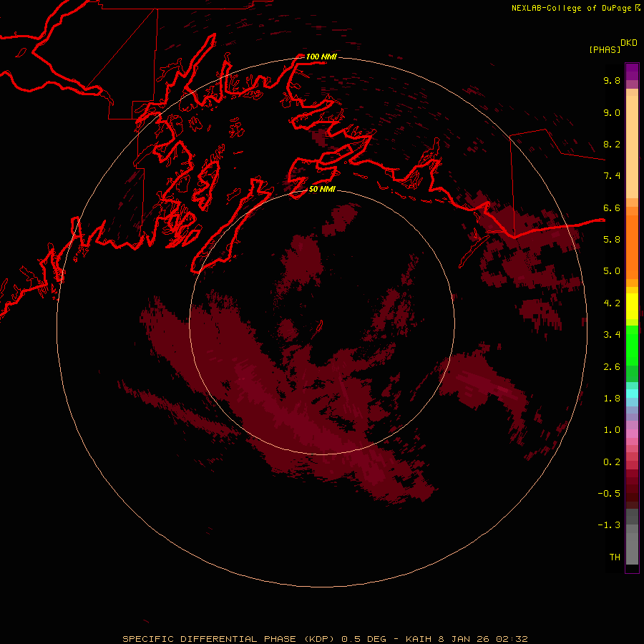644x644 pixels.
Task: Click the 0.5 DEG elevation text
Action: click(364, 639)
